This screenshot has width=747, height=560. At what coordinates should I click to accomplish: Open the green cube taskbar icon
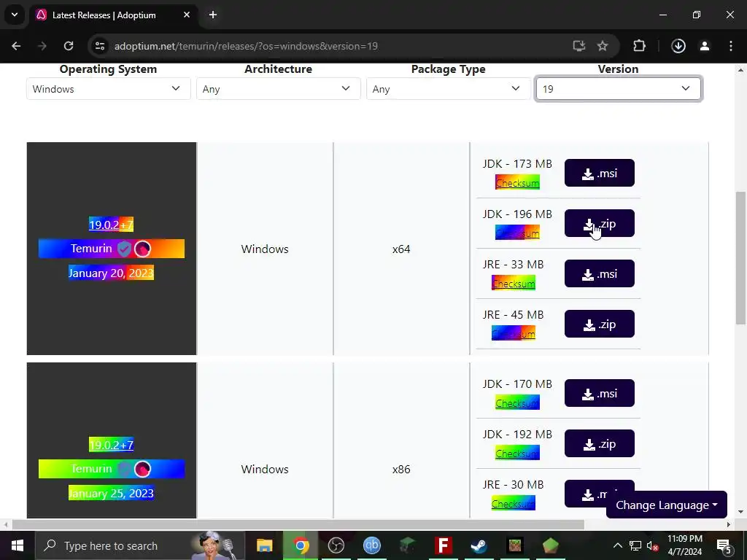click(x=550, y=545)
